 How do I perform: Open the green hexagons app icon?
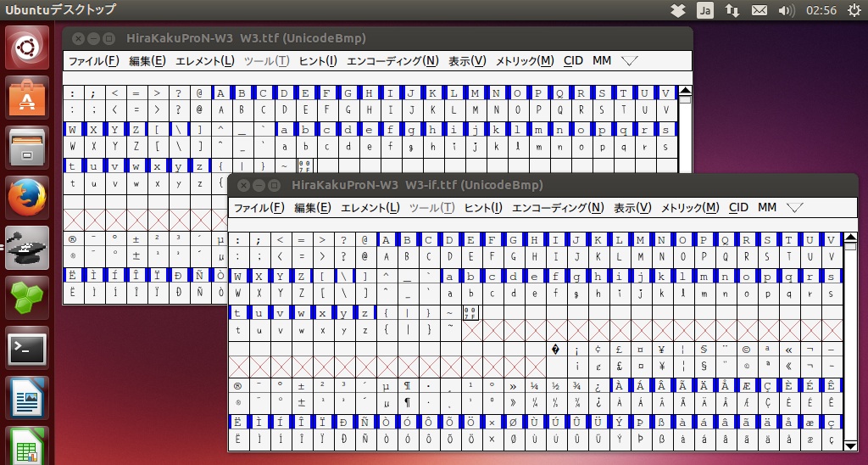[27, 298]
